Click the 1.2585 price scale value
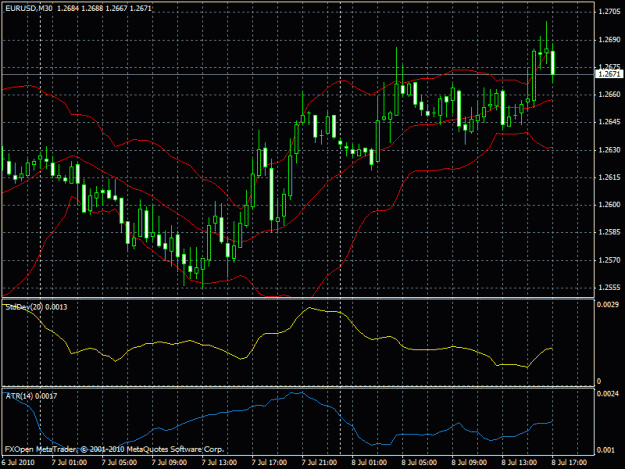This screenshot has width=625, height=469. coord(609,232)
